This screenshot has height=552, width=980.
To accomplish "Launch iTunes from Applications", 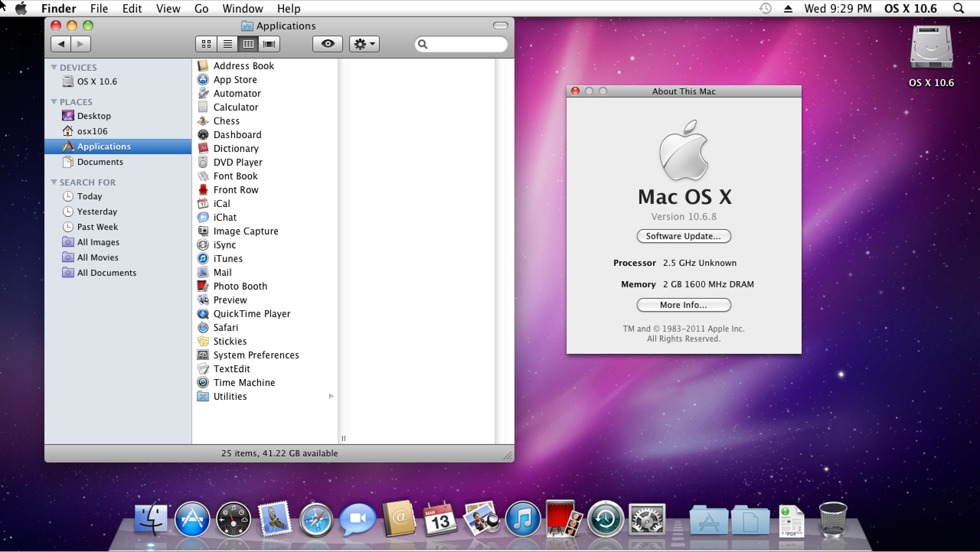I will (227, 258).
